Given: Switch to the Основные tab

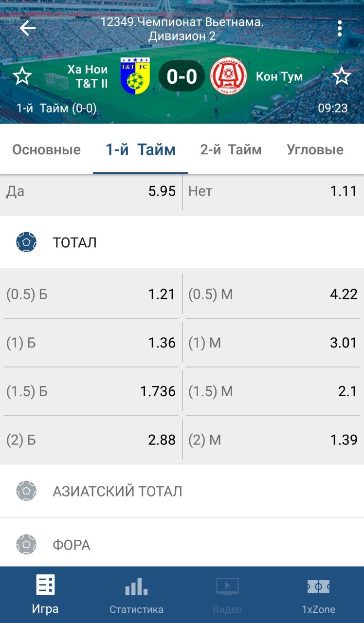Looking at the screenshot, I should click(46, 150).
